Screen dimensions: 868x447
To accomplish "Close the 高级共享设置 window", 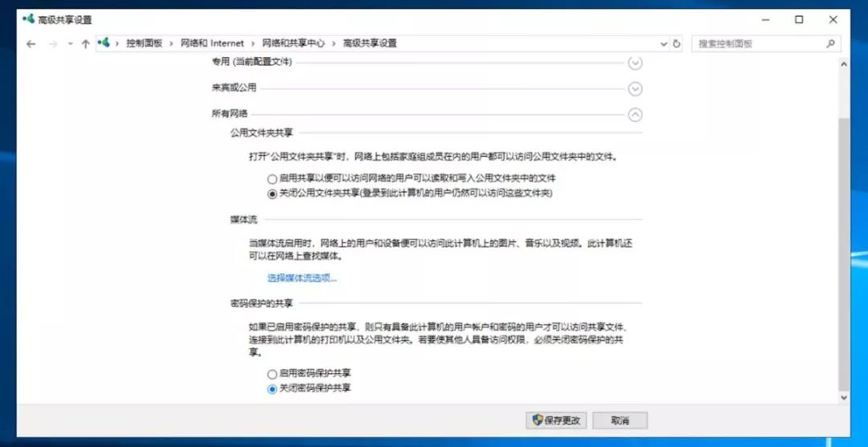I will [x=833, y=19].
